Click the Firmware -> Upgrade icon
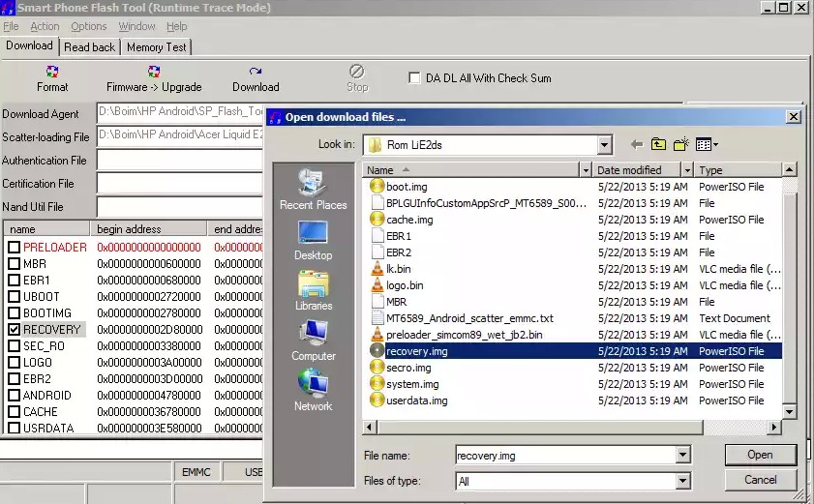 click(x=154, y=72)
